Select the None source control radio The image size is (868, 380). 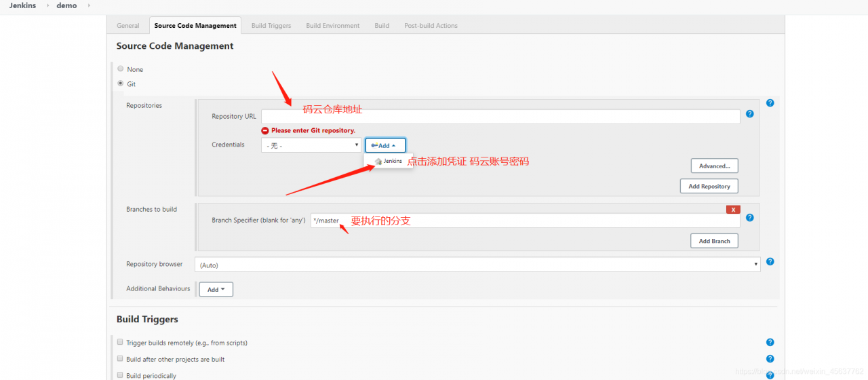click(x=121, y=69)
